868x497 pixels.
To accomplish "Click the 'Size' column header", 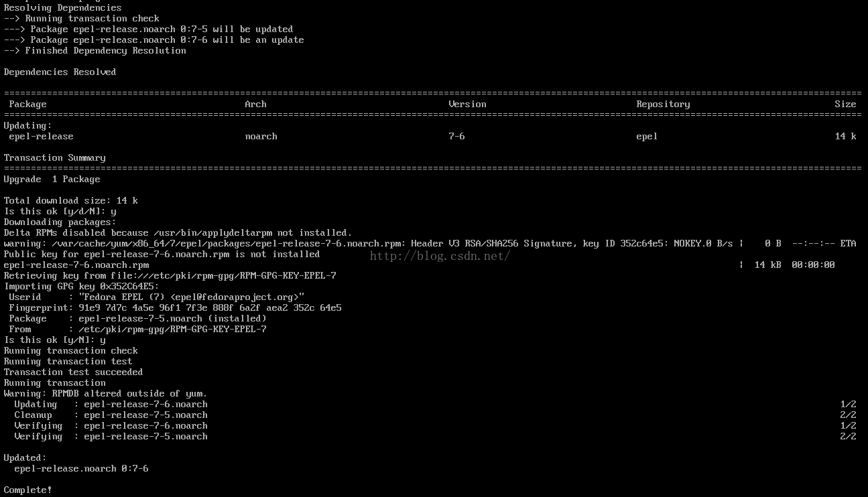I will click(846, 104).
